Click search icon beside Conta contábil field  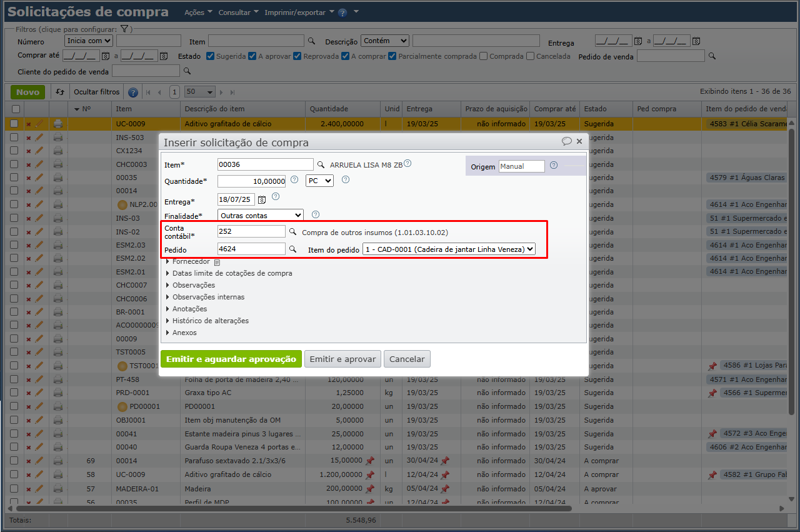coord(292,232)
